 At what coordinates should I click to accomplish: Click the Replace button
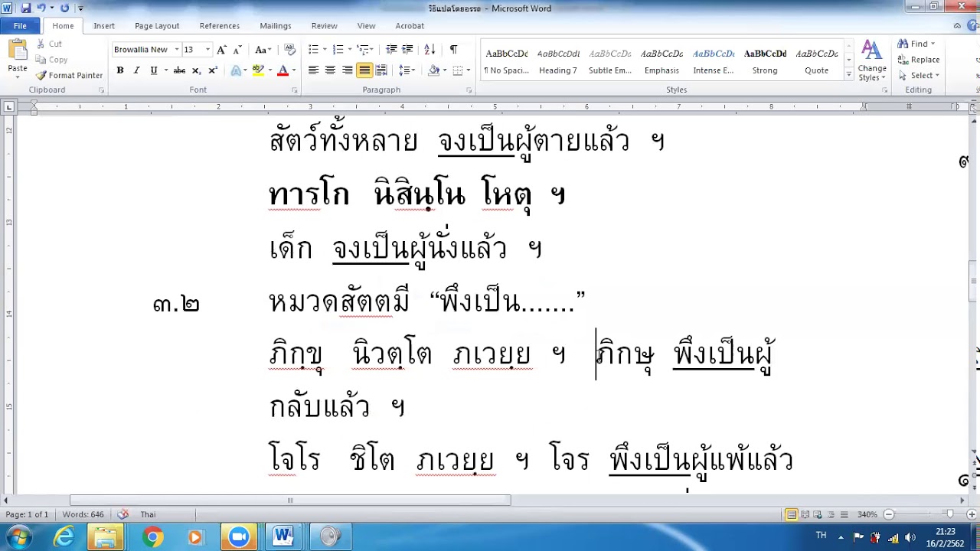[x=919, y=60]
